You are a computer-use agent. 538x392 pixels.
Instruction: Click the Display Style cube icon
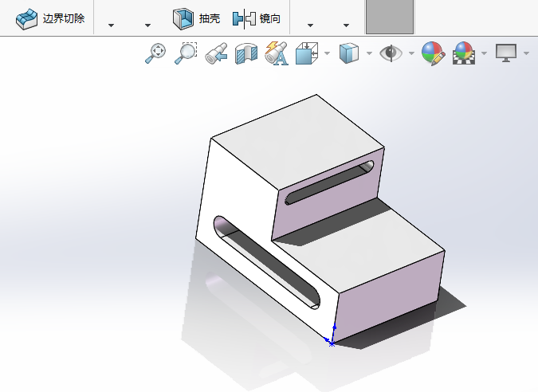coord(349,53)
